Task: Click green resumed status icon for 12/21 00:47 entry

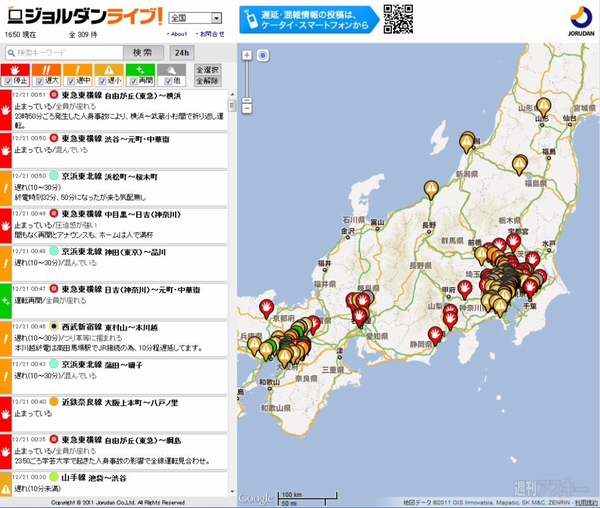Action: coord(5,301)
